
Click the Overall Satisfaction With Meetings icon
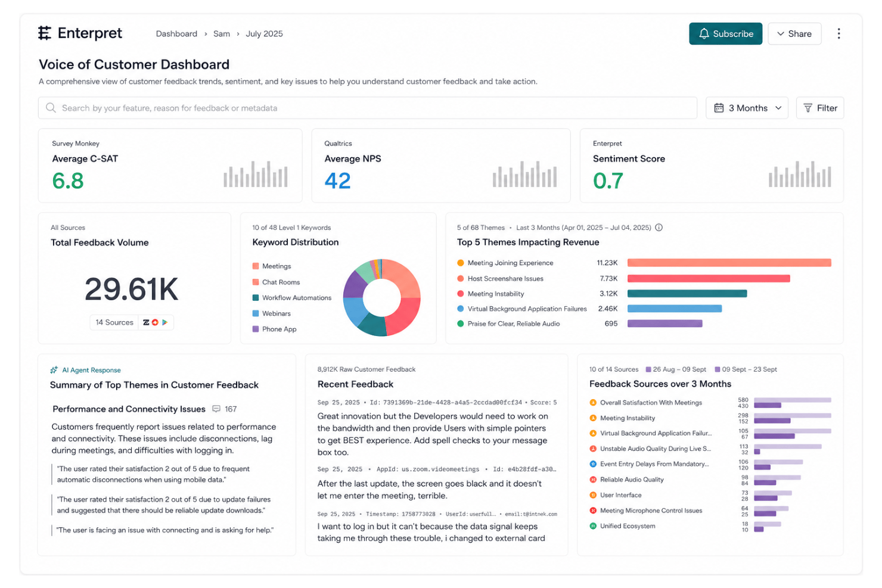(x=593, y=403)
